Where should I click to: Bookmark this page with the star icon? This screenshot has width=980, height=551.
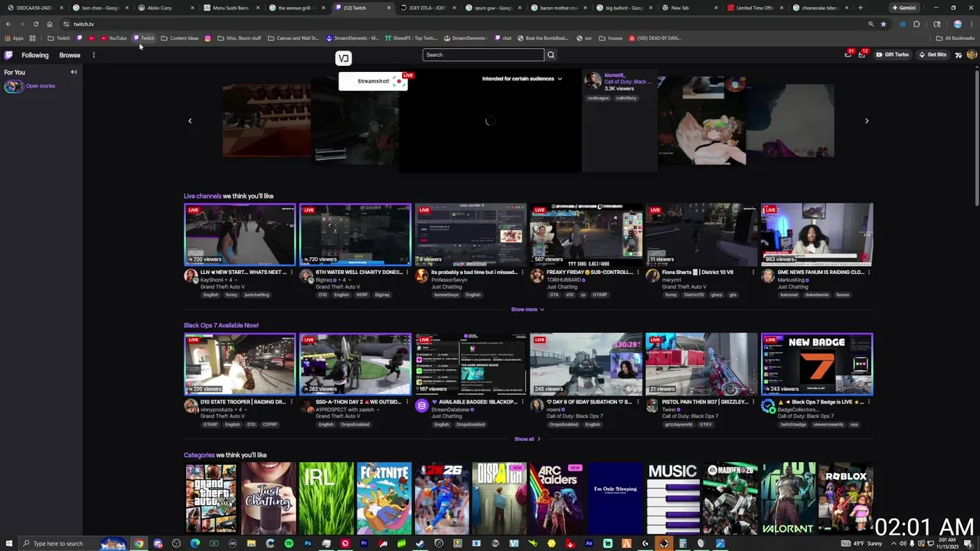tap(884, 24)
